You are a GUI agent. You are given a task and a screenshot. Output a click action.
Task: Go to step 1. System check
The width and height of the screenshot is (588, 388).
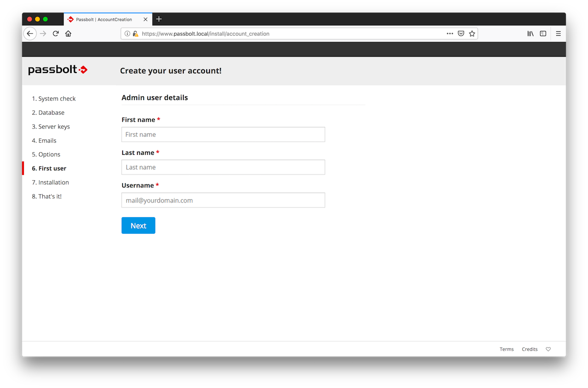point(54,99)
